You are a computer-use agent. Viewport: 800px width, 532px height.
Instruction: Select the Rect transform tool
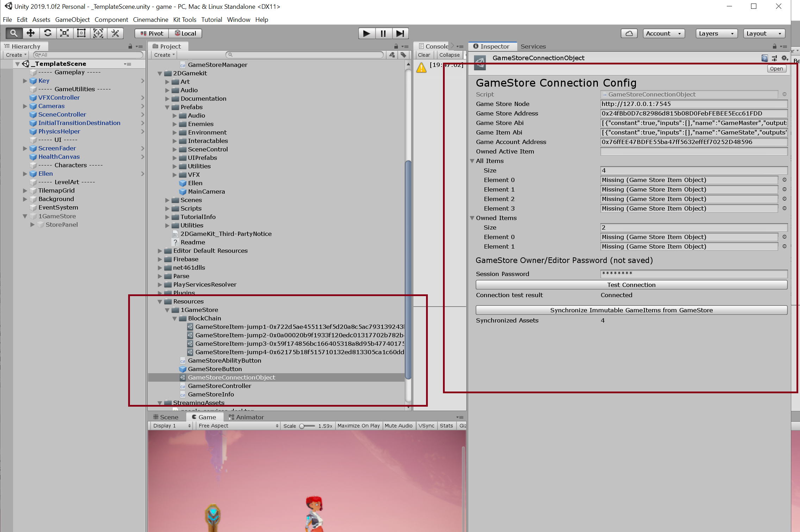pos(81,33)
